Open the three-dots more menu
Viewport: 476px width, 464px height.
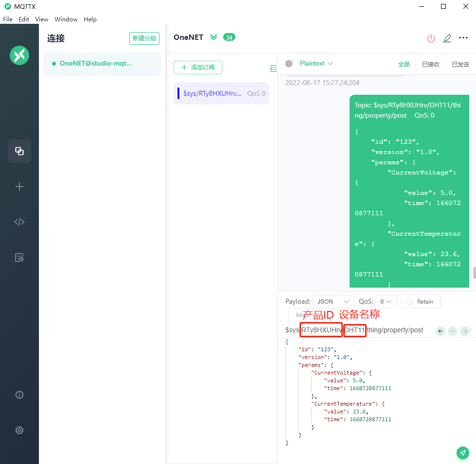(463, 37)
